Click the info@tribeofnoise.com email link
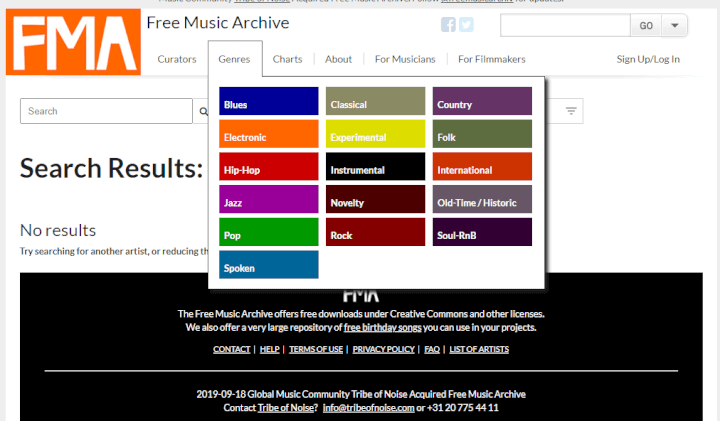 (x=368, y=408)
